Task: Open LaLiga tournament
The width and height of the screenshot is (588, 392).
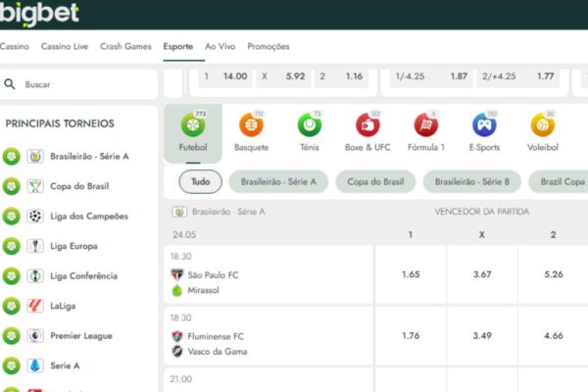Action: pyautogui.click(x=63, y=306)
